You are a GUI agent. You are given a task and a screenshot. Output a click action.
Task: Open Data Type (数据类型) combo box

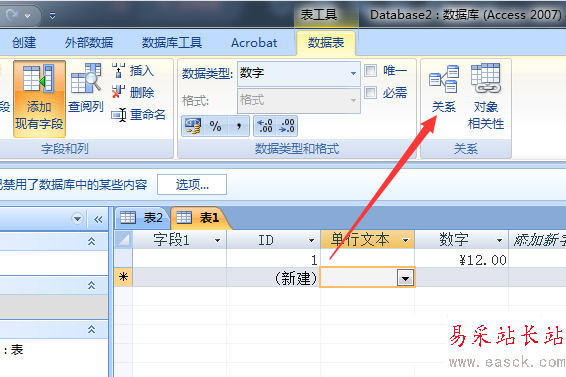(299, 73)
